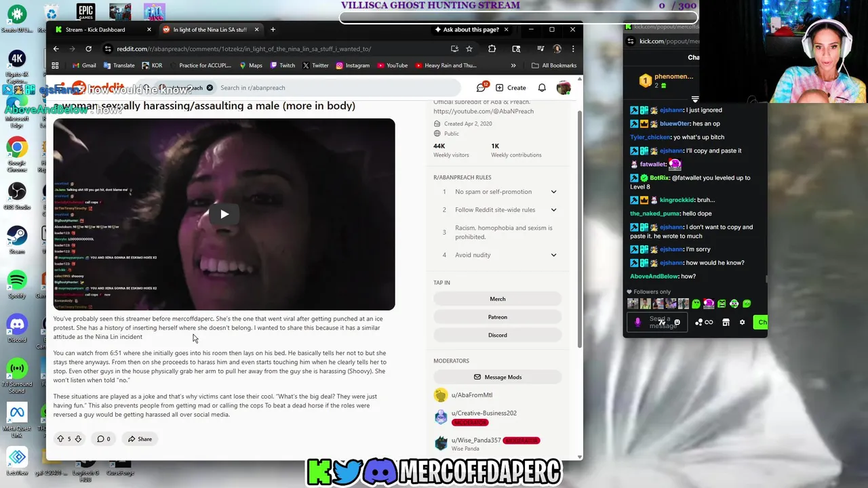Click the Message Mods button

(x=498, y=377)
